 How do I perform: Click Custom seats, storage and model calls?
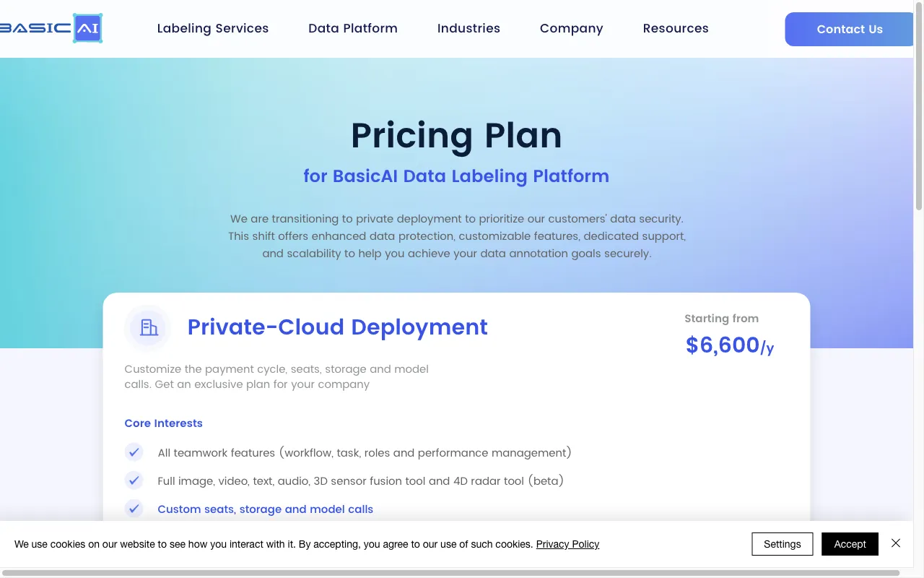265,509
